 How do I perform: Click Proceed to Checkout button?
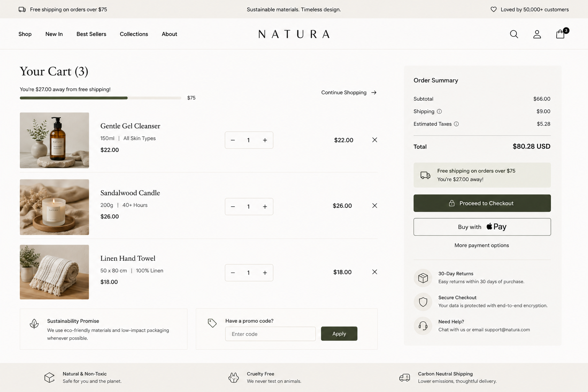(482, 203)
